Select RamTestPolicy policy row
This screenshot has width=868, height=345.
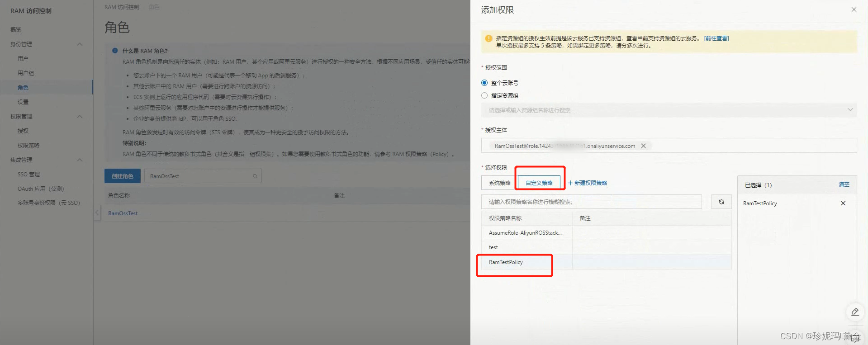pos(606,262)
